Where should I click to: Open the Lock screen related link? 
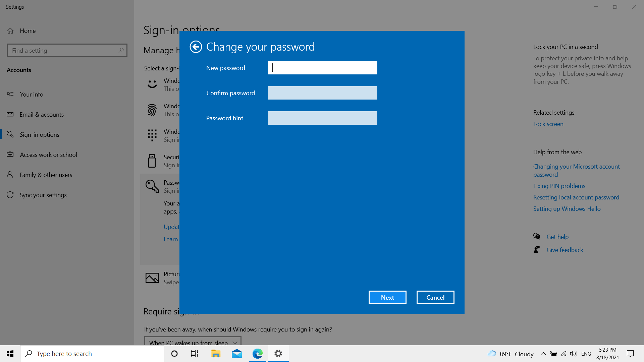click(548, 124)
